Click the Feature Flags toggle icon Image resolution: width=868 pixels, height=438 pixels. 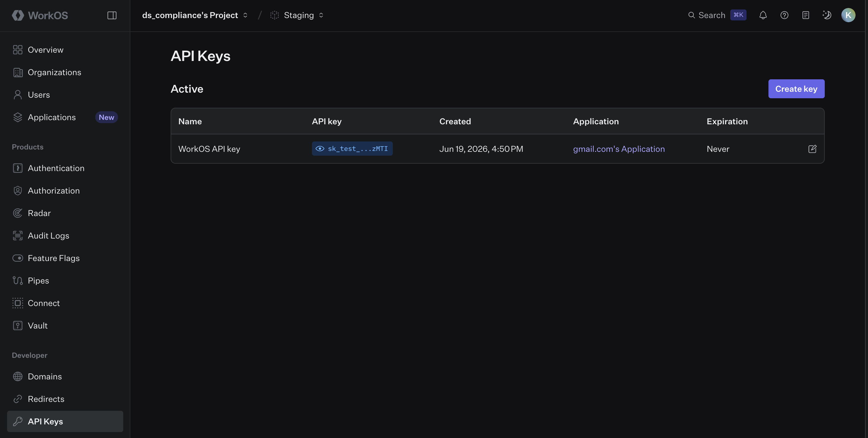click(17, 258)
